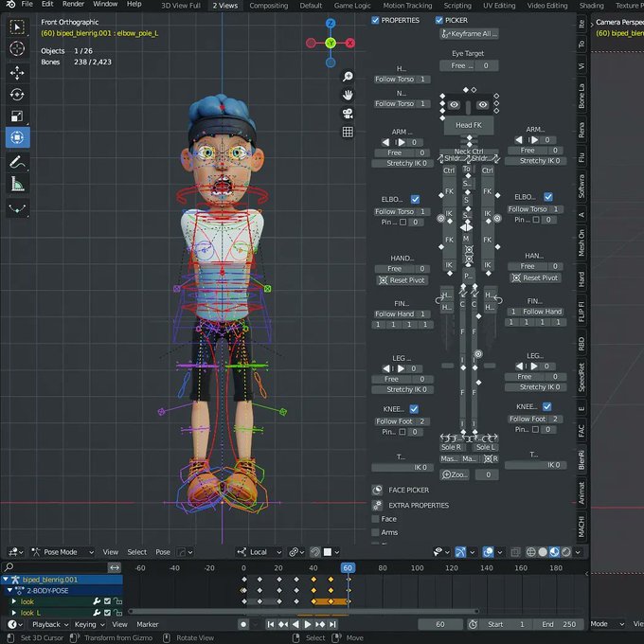Switch orthographic view using grid icon
Screen dimensions: 644x644
click(348, 132)
